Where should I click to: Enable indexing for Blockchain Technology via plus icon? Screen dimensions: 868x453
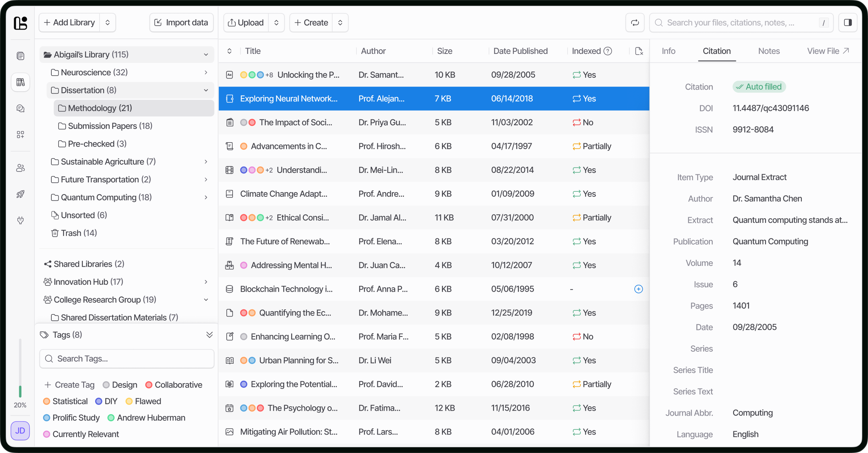[639, 289]
